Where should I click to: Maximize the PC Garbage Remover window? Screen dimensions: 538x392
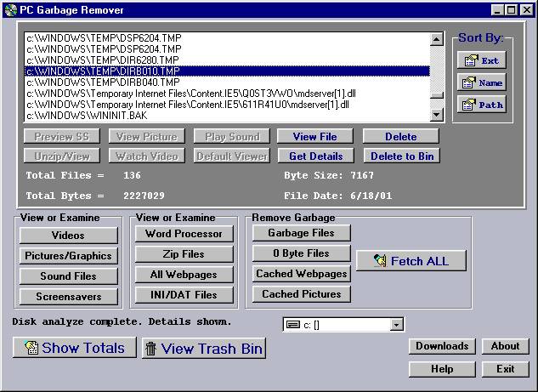point(511,10)
